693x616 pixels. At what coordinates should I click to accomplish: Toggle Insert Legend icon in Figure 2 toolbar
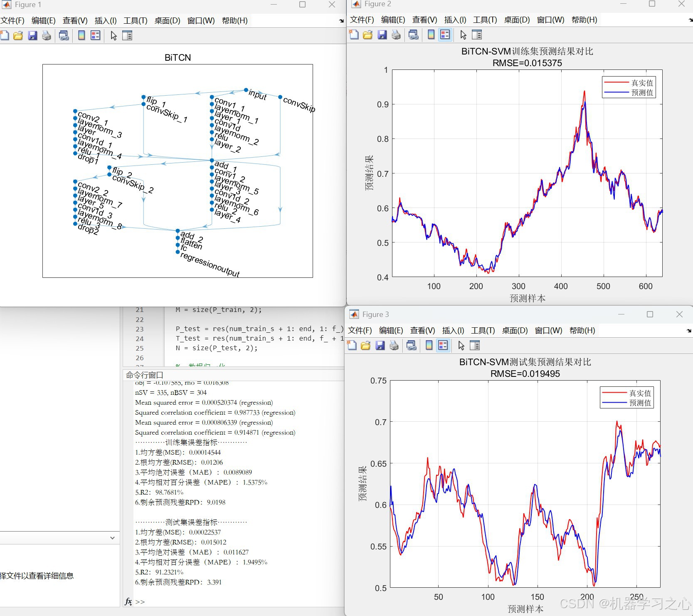445,35
